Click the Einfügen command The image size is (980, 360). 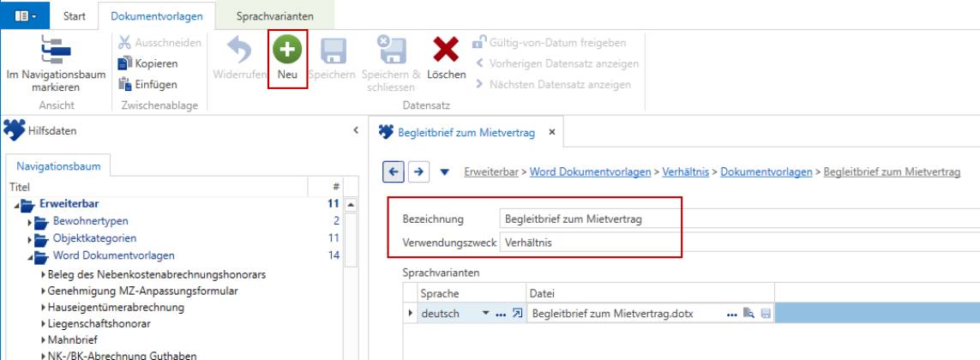pos(147,84)
